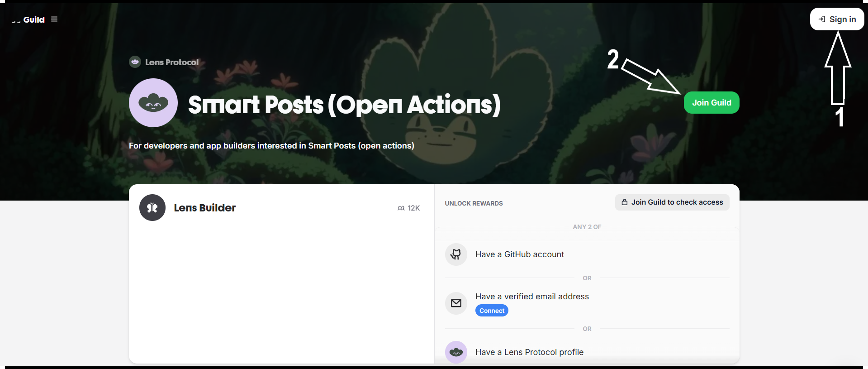This screenshot has width=868, height=369.
Task: Click the Sign in button
Action: [x=837, y=19]
